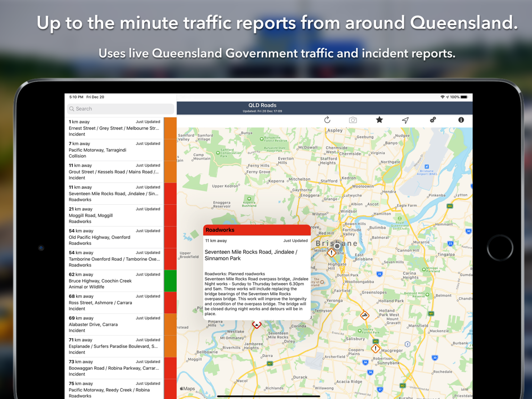Tap the Wi-Fi icon in status bar
Viewport: 532px width, 399px height.
click(x=443, y=97)
